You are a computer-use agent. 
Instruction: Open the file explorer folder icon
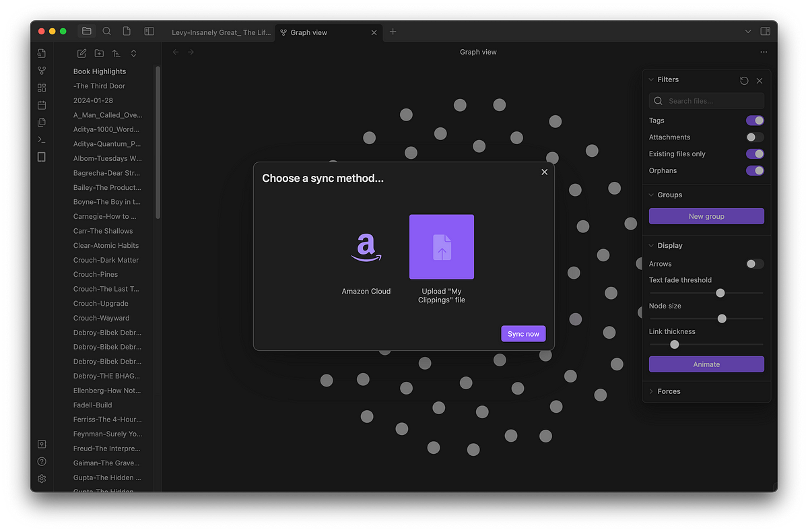(86, 31)
